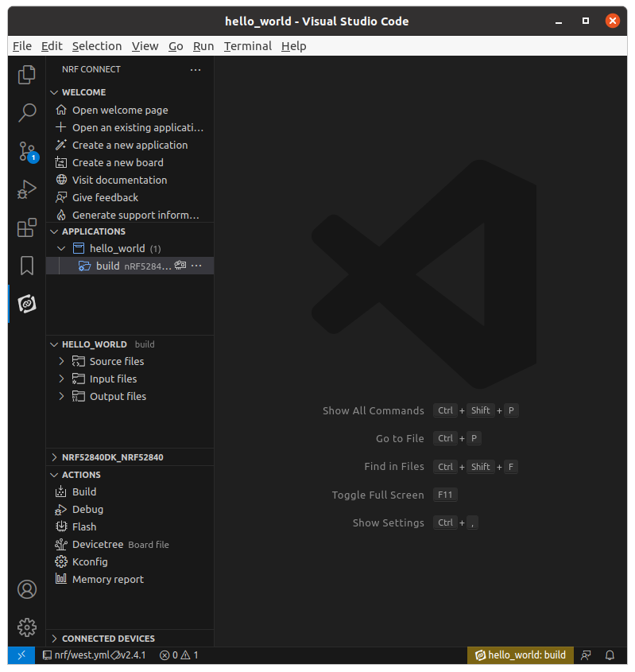Screen dimensions: 635x672
Task: Click Visit documentation
Action: point(130,180)
